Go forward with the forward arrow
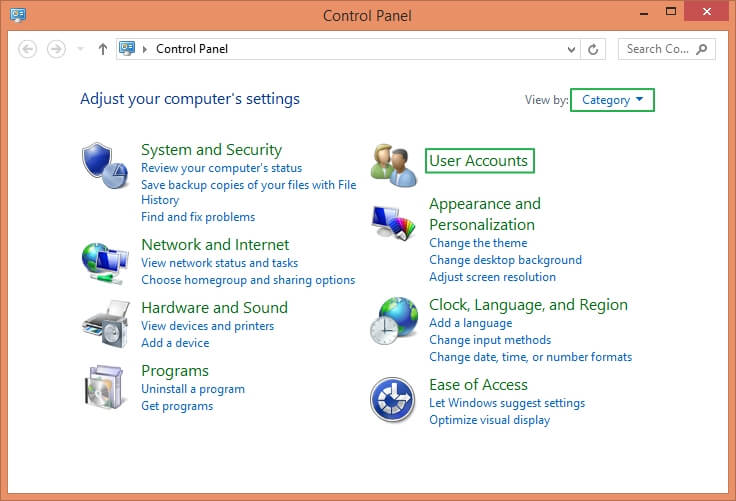The height and width of the screenshot is (501, 736). (56, 49)
